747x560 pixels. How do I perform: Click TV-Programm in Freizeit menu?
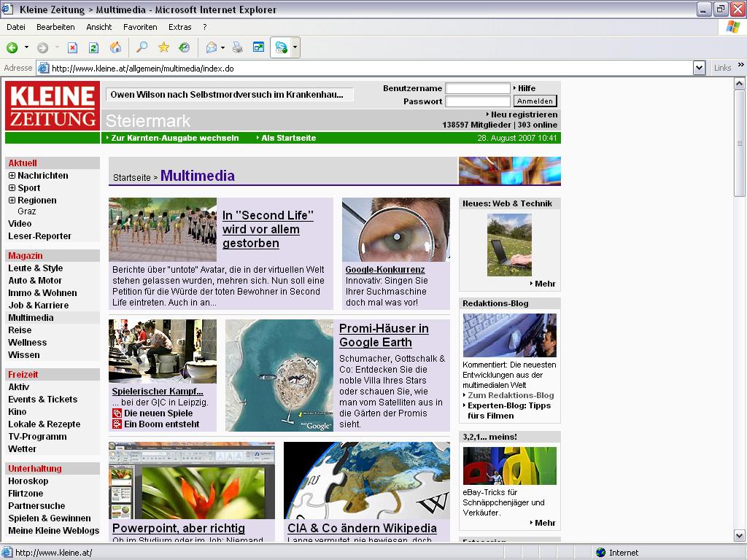(x=37, y=436)
